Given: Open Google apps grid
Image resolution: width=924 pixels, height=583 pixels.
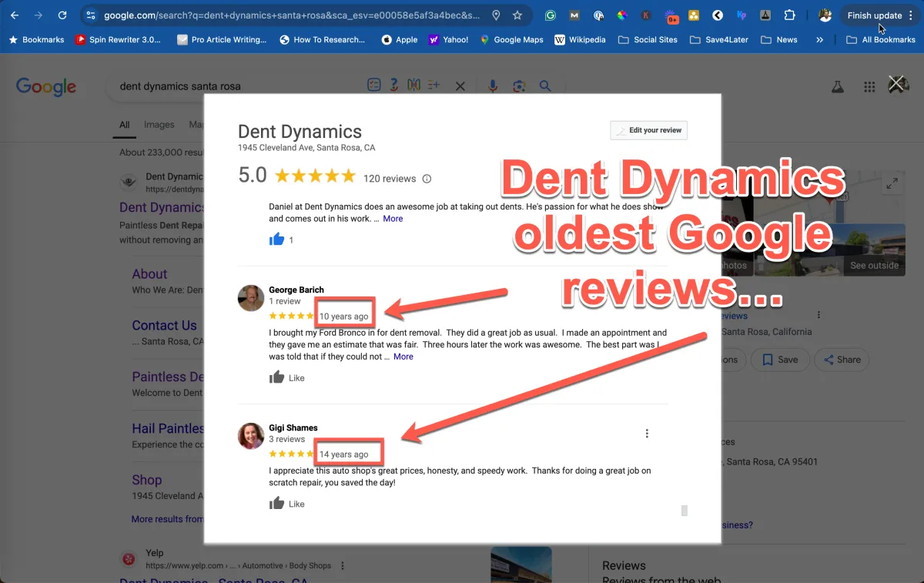Looking at the screenshot, I should (x=869, y=87).
